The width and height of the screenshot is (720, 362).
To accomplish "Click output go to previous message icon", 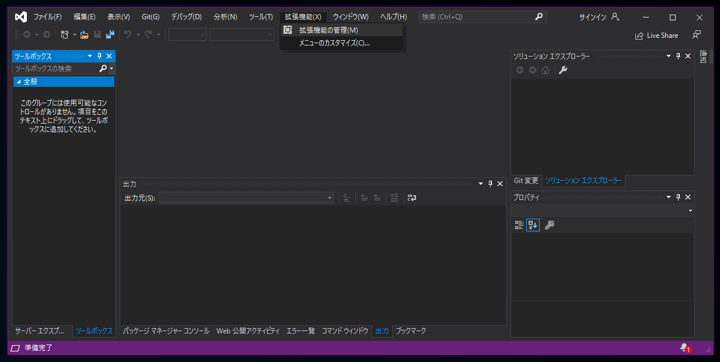I will click(x=364, y=198).
